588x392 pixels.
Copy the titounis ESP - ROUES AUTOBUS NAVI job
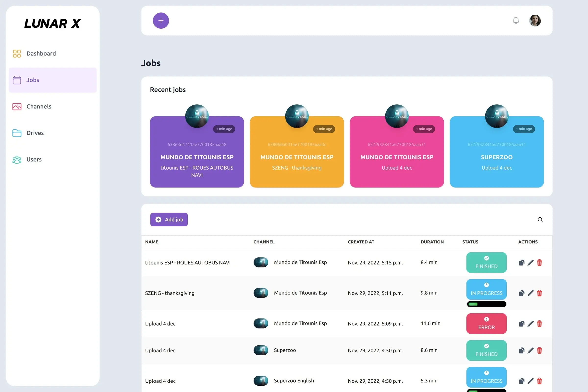pos(522,263)
